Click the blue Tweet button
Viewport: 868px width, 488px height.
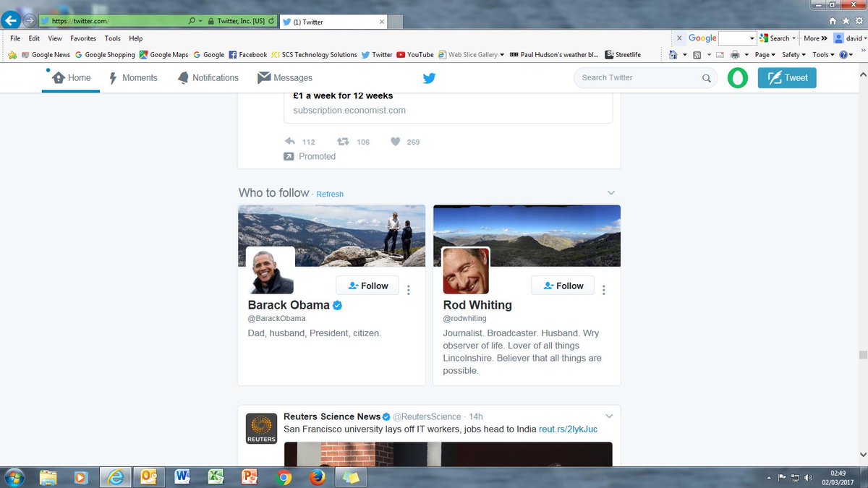[787, 77]
